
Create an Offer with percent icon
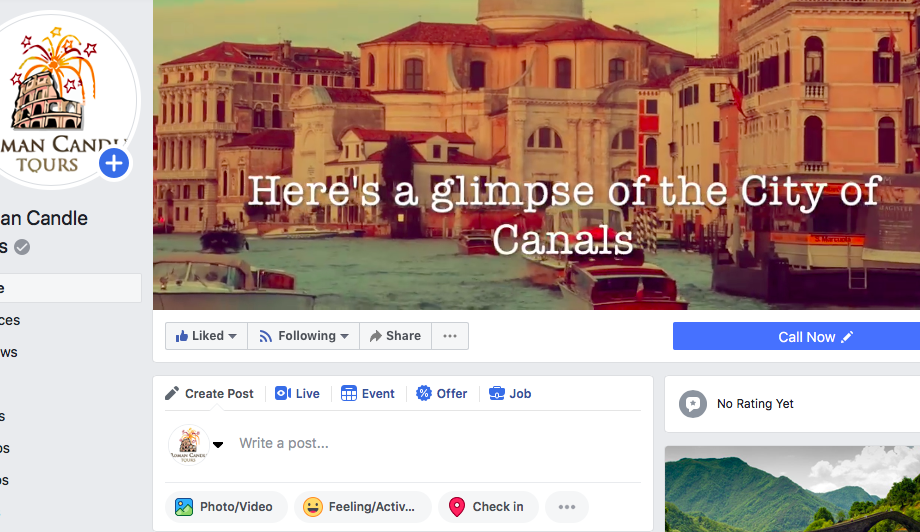click(x=442, y=394)
